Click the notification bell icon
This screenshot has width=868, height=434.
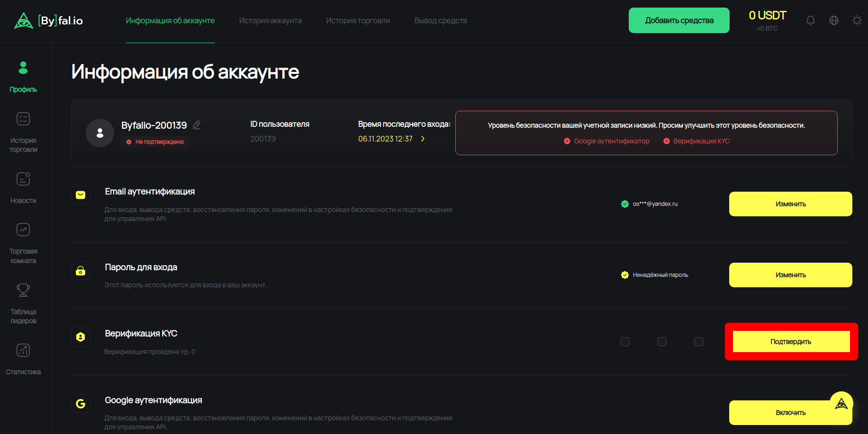[810, 20]
